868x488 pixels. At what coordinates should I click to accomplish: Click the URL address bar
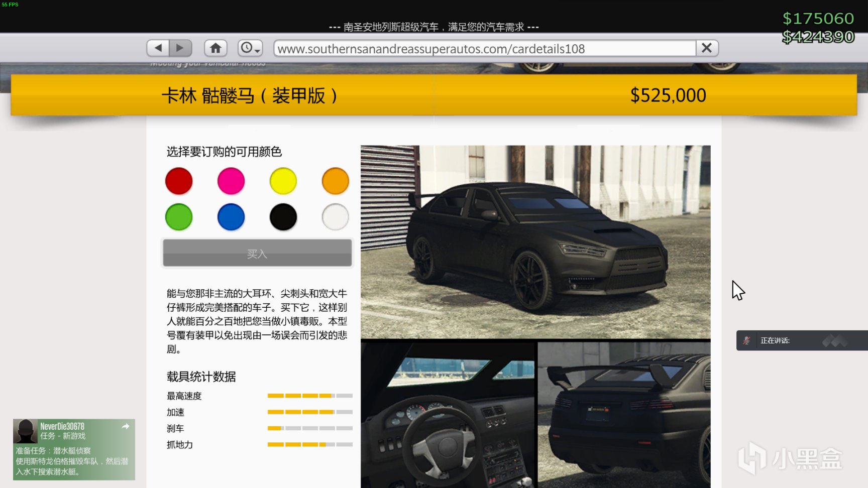point(485,49)
